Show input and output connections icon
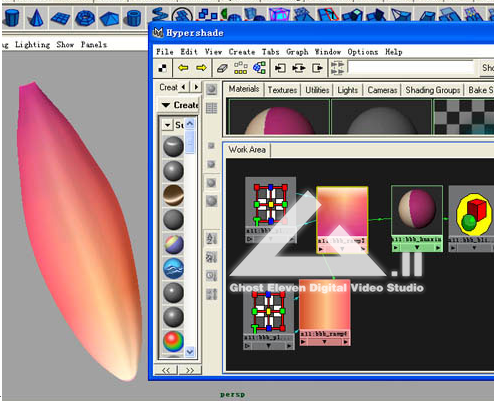This screenshot has width=494, height=401. pos(299,68)
